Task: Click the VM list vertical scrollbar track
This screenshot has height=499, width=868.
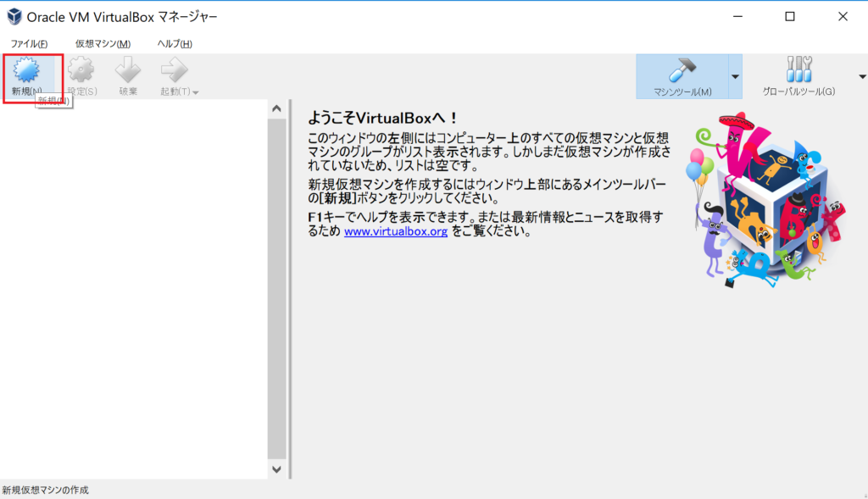Action: (x=277, y=289)
